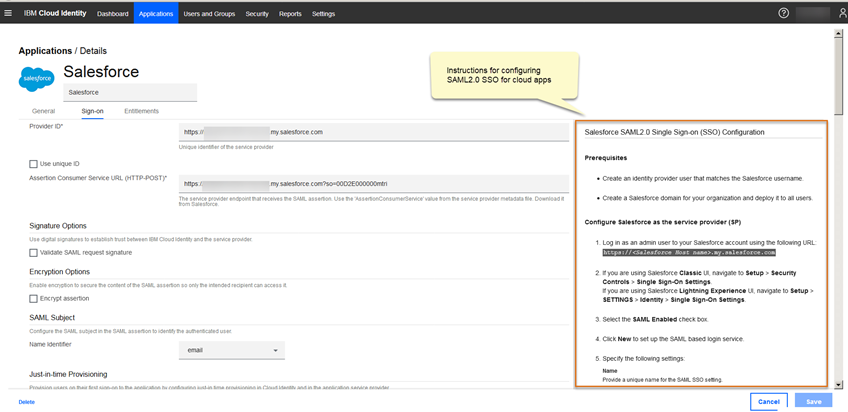Click the Salesforce application name field
Viewport: 848px width, 412px height.
pos(130,92)
